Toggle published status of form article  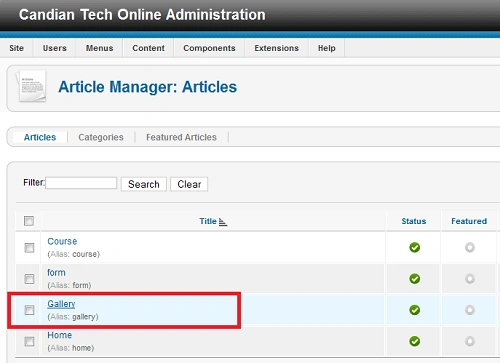coord(415,279)
